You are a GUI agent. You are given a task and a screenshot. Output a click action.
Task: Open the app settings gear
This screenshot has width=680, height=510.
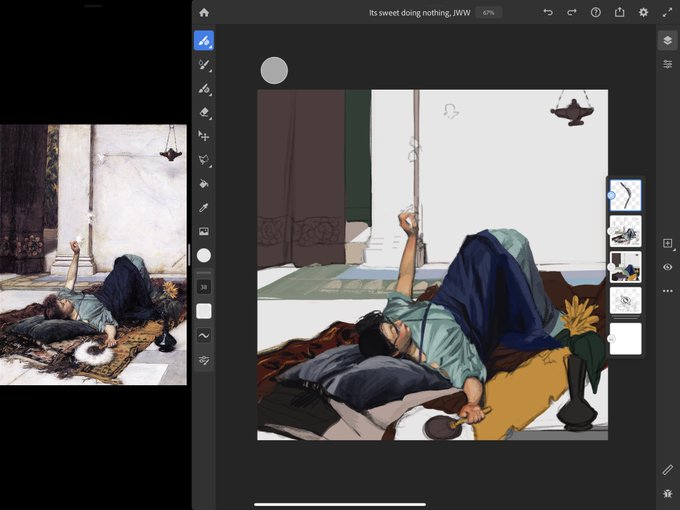(644, 13)
